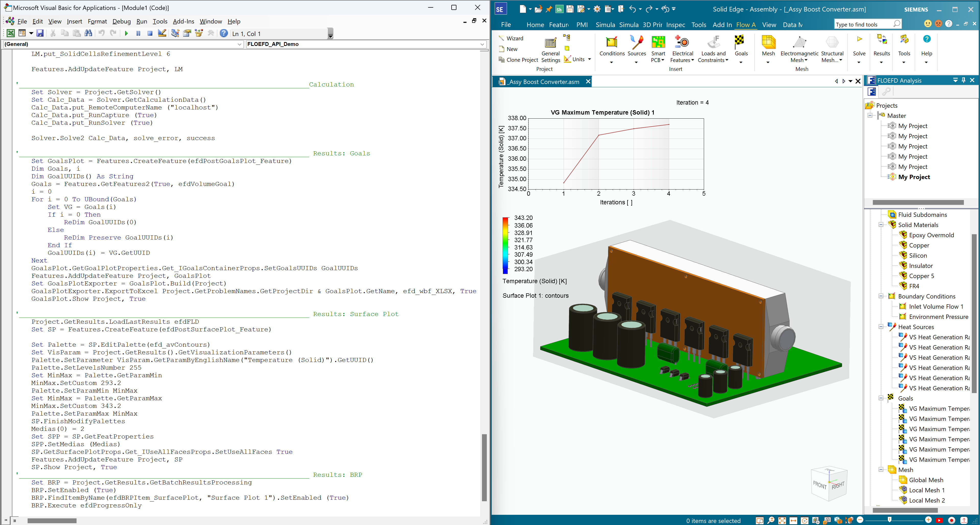Click Solver.Solve2 line in VBA editor
Image resolution: width=980 pixels, height=525 pixels.
click(x=123, y=138)
